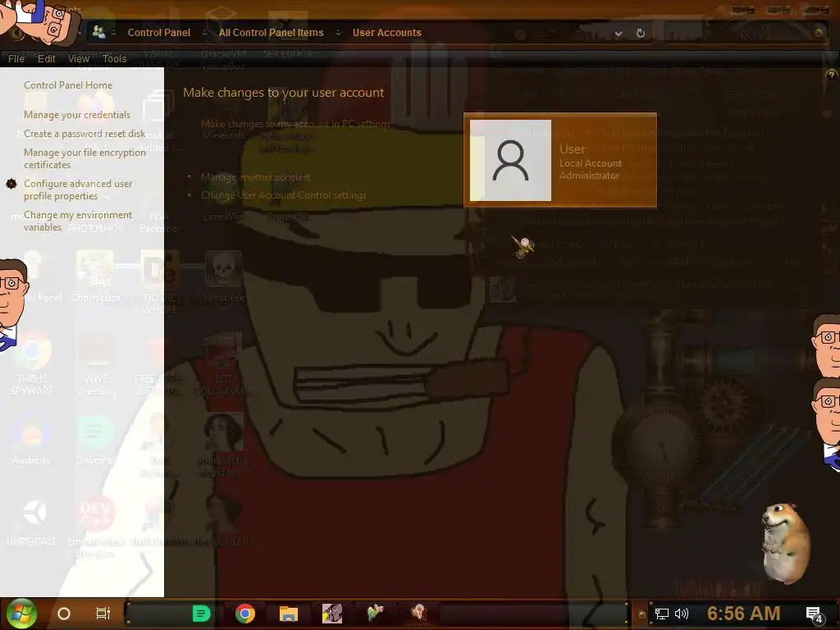Refresh the User Accounts page
The width and height of the screenshot is (840, 630).
click(640, 33)
